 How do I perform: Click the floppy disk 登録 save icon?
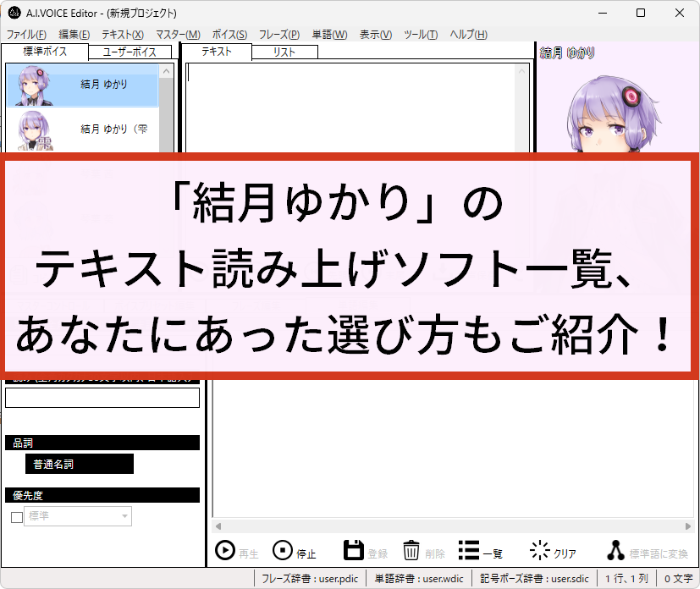354,550
